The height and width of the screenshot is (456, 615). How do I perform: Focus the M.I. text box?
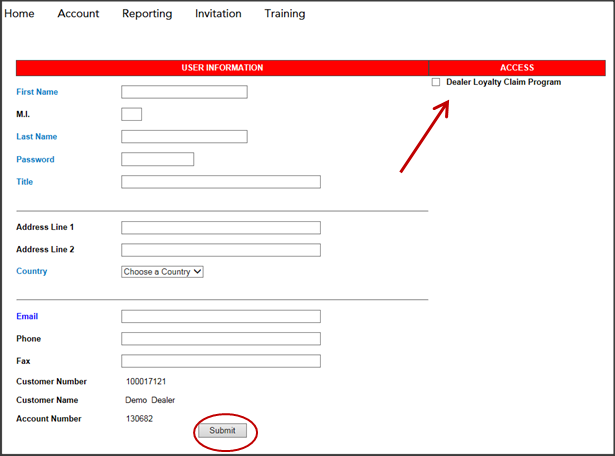pos(131,114)
